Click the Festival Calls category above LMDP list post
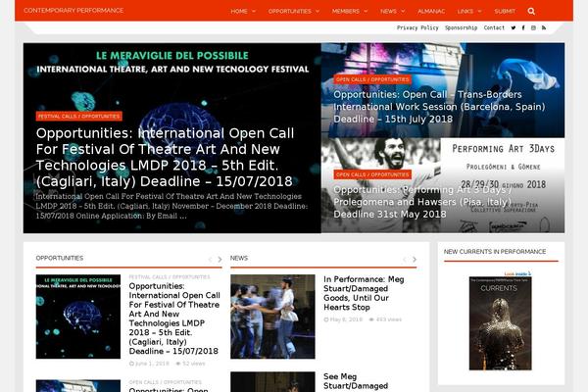 [x=170, y=277]
